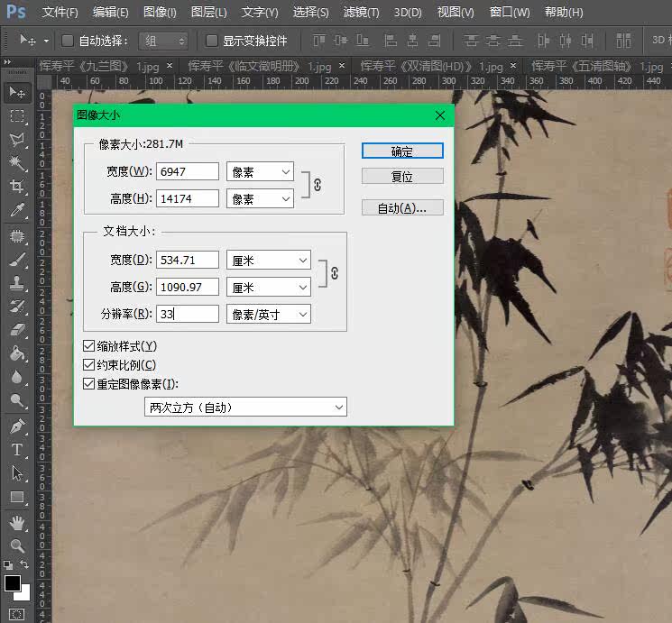Select the Brush tool
The width and height of the screenshot is (672, 623).
point(17,260)
